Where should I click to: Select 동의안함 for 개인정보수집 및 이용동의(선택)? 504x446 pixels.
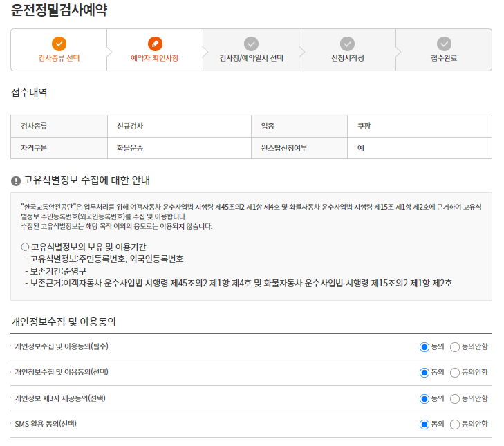[454, 373]
